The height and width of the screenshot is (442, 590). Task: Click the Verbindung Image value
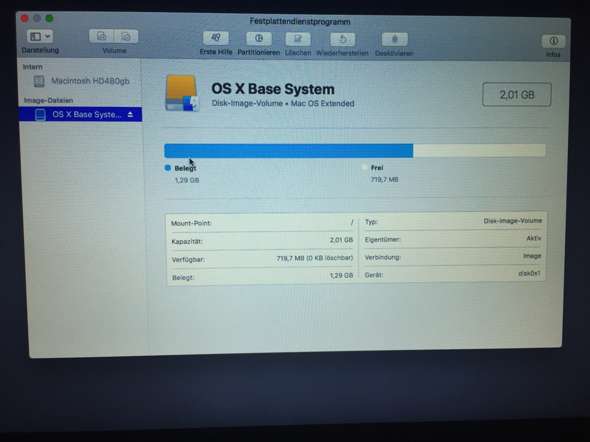(x=532, y=256)
